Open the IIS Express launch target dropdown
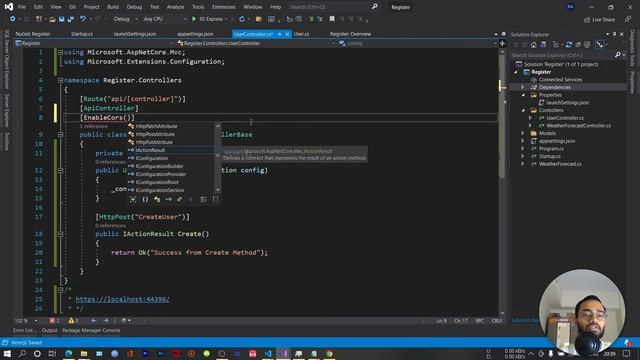The height and width of the screenshot is (360, 640). pyautogui.click(x=225, y=19)
